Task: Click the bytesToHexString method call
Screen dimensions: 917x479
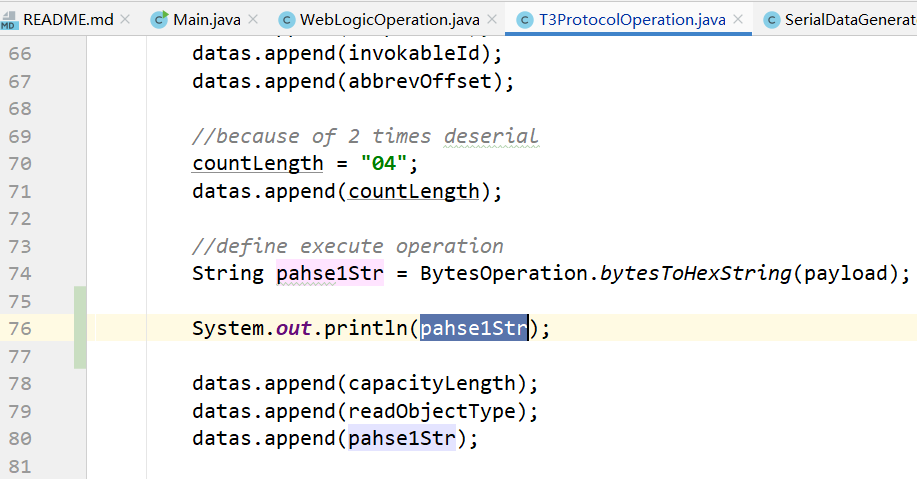Action: 696,273
